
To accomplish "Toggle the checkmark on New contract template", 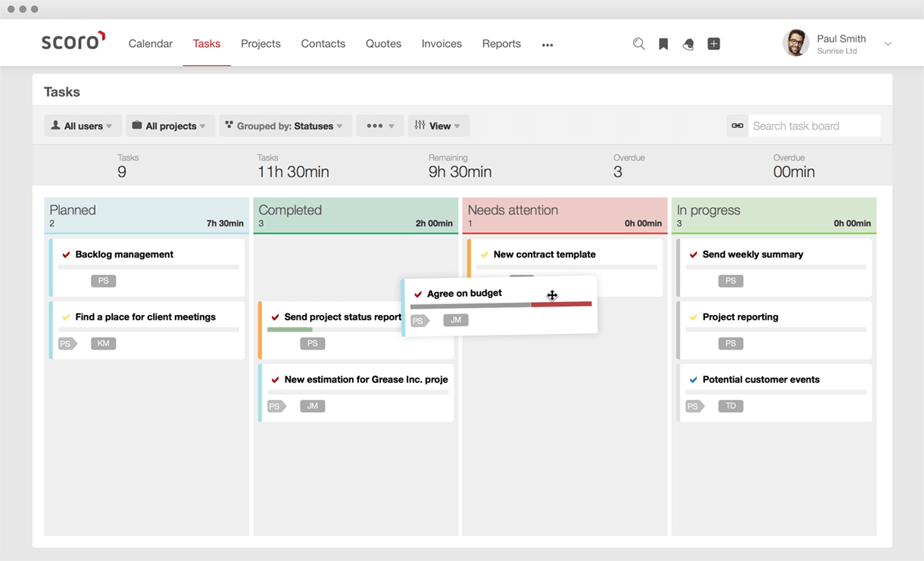I will 485,254.
